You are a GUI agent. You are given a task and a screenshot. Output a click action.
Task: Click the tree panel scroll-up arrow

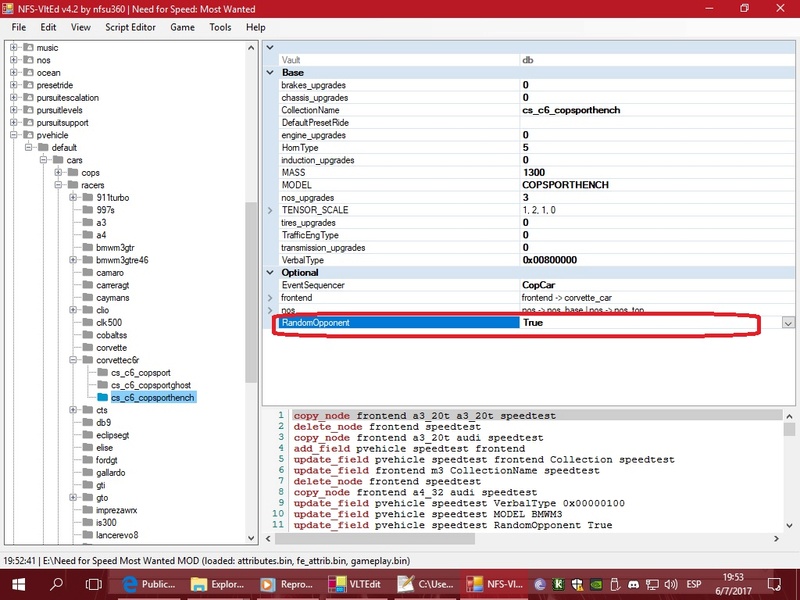(x=251, y=47)
